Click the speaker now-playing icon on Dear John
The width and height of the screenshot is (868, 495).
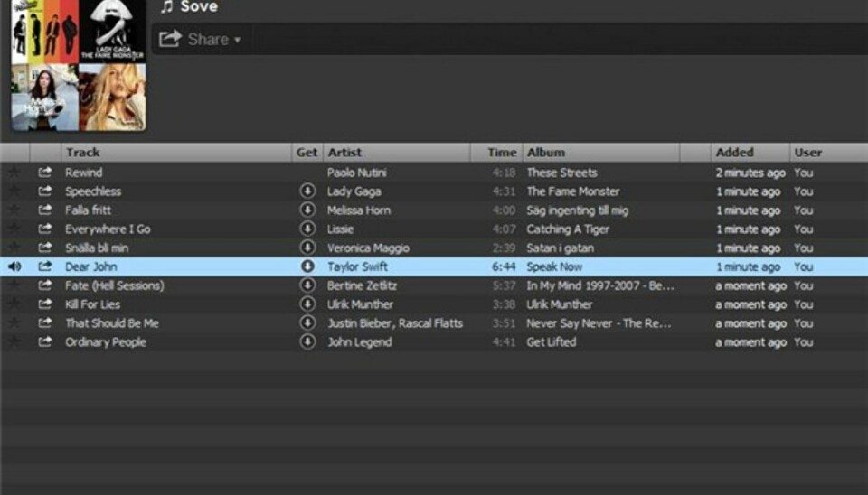(x=14, y=266)
